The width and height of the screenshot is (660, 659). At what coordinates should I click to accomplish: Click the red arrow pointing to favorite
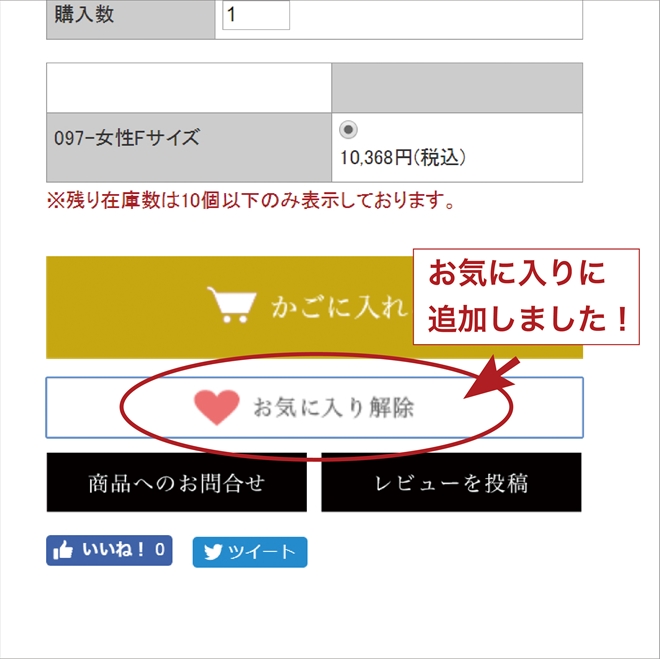pyautogui.click(x=492, y=378)
